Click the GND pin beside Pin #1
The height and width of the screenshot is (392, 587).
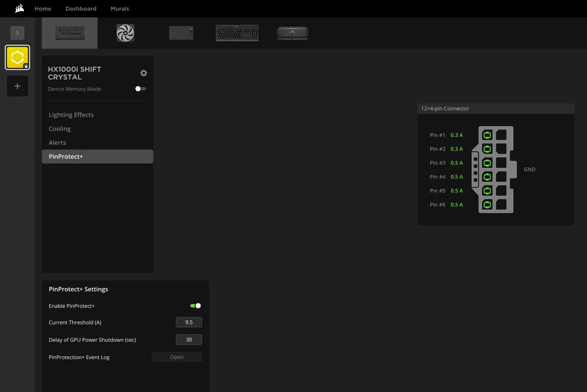(x=501, y=135)
